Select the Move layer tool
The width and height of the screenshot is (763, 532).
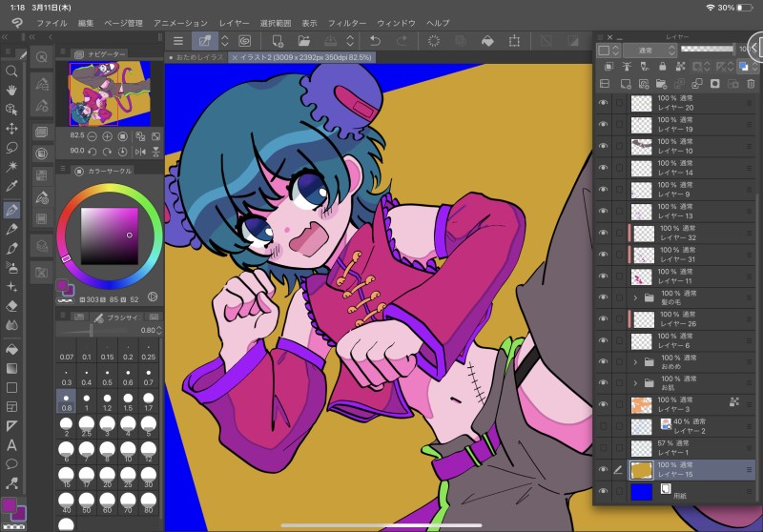click(x=11, y=129)
